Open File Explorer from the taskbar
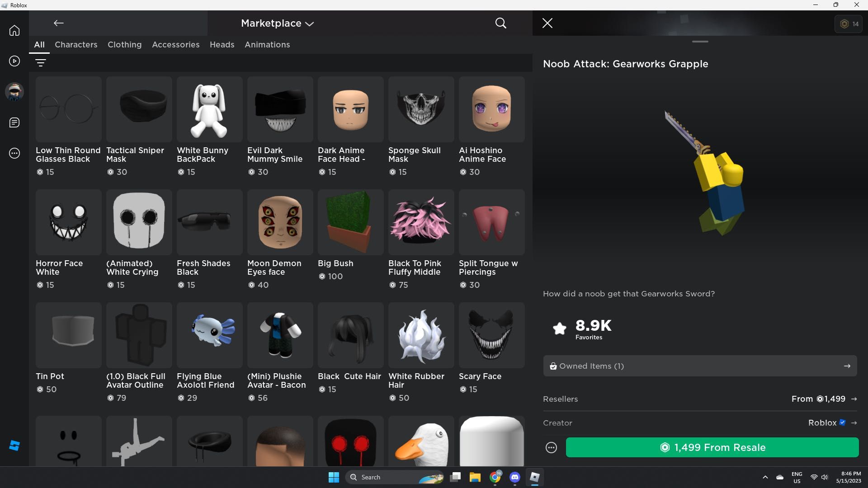This screenshot has height=488, width=868. tap(475, 477)
